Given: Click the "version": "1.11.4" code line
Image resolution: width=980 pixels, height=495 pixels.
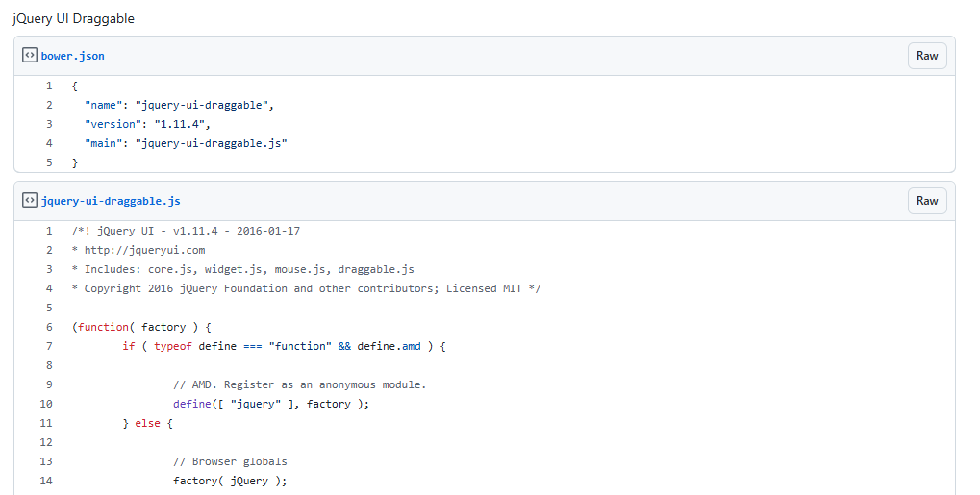Looking at the screenshot, I should click(146, 124).
